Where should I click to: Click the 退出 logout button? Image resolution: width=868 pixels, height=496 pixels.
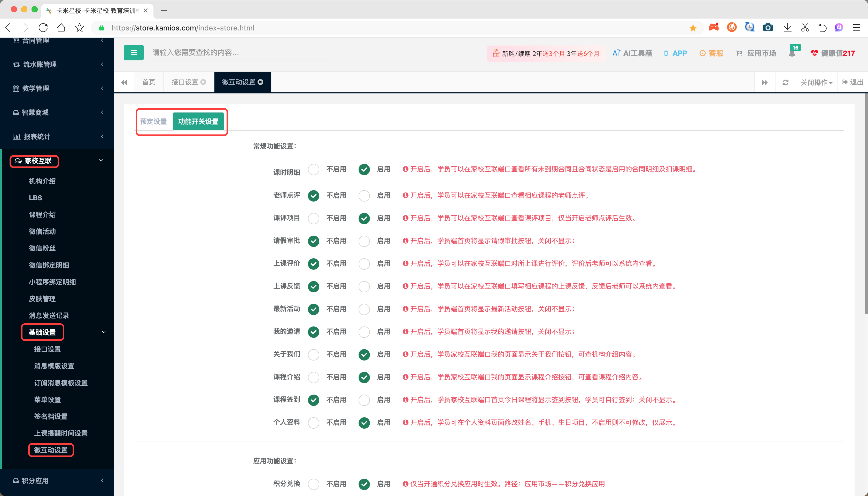coord(852,82)
